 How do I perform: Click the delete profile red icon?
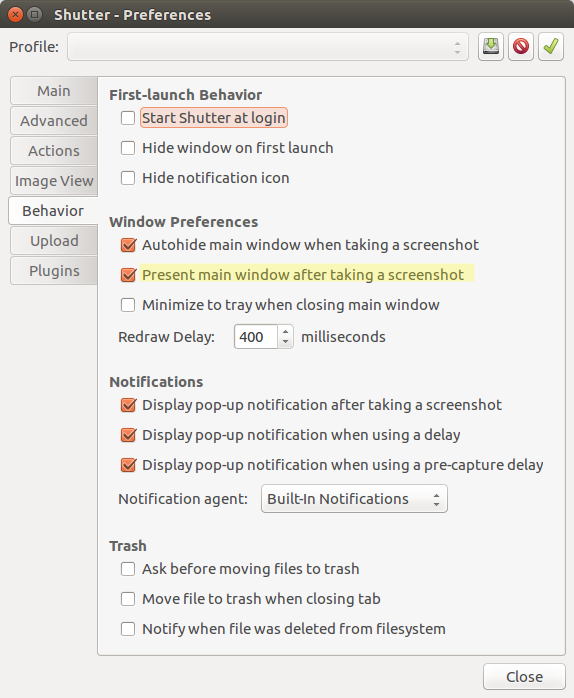521,46
